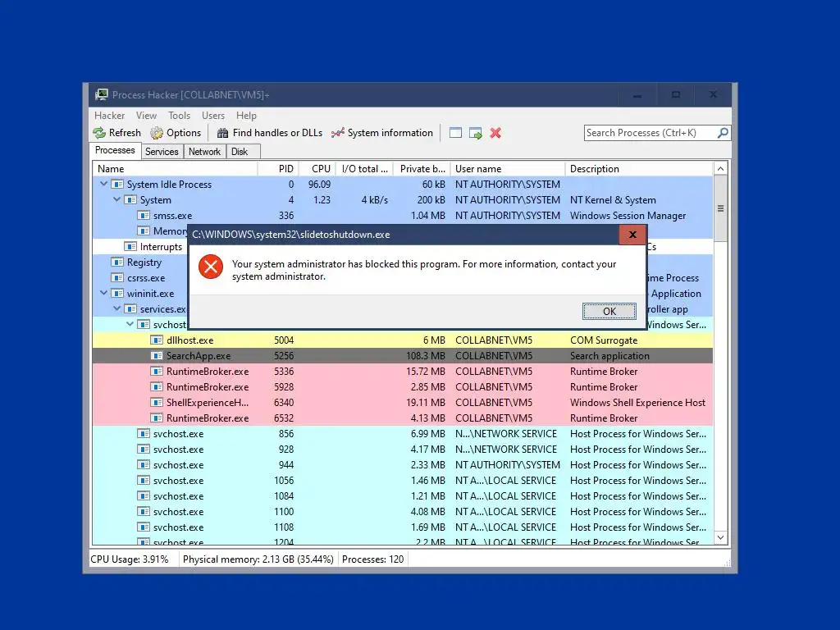Open Find handles or DLLs

(269, 133)
